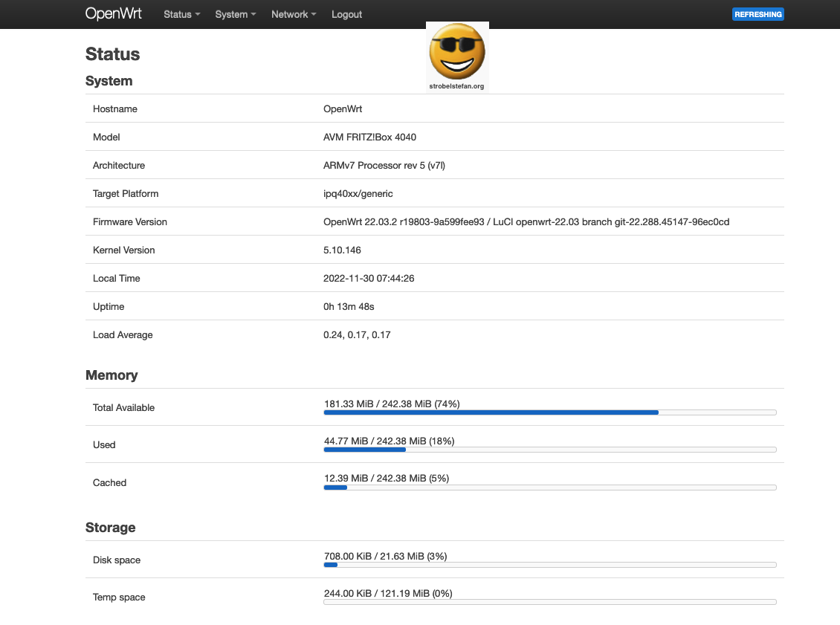Open the Status dropdown menu
Viewport: 840px width, 625px height.
click(x=181, y=14)
